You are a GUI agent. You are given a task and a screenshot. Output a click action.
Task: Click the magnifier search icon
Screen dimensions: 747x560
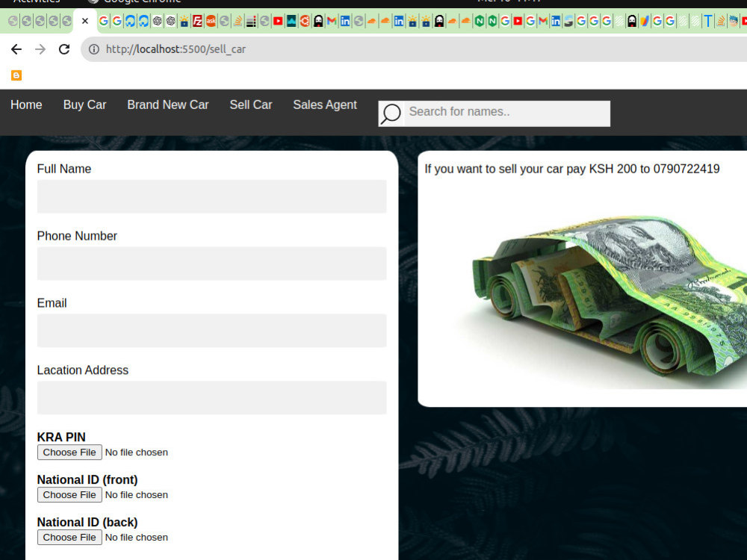click(391, 113)
